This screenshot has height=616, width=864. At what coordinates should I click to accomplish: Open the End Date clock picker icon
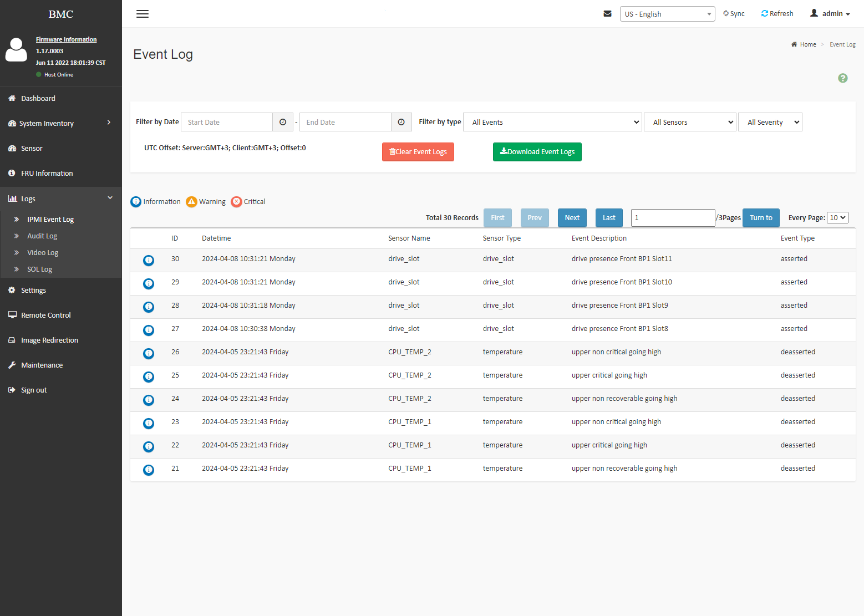click(x=401, y=122)
